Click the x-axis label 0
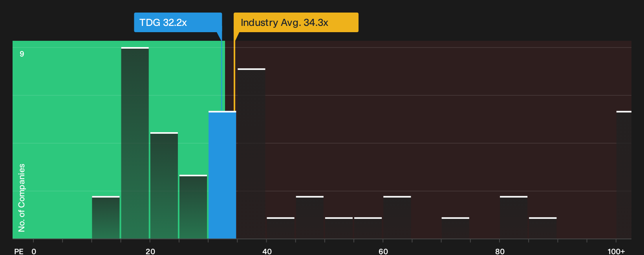The height and width of the screenshot is (255, 644). point(34,251)
